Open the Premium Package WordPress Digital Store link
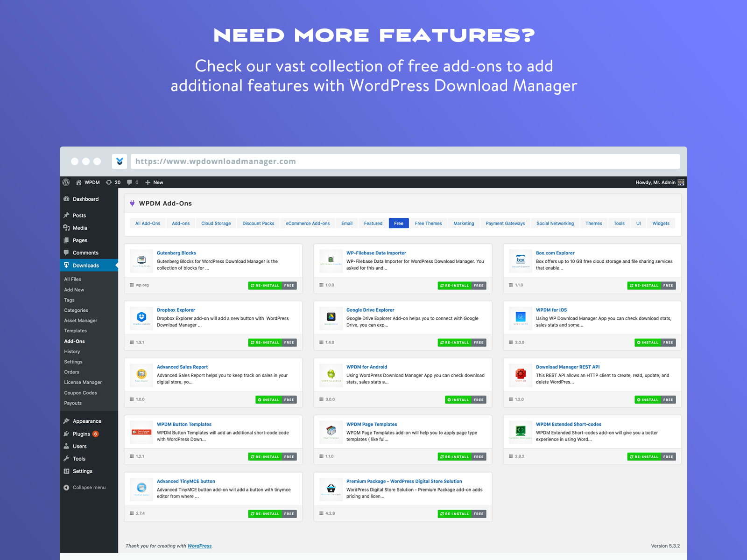 pyautogui.click(x=404, y=481)
